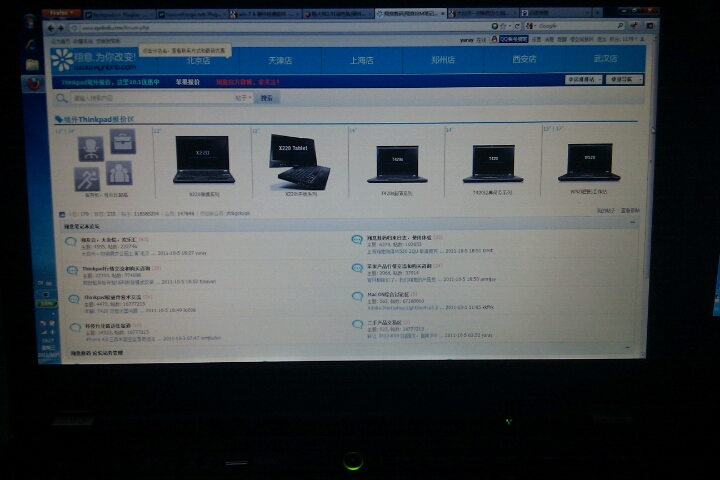Open the right dropdown in the dark blue bar
The image size is (720, 480).
pos(624,79)
